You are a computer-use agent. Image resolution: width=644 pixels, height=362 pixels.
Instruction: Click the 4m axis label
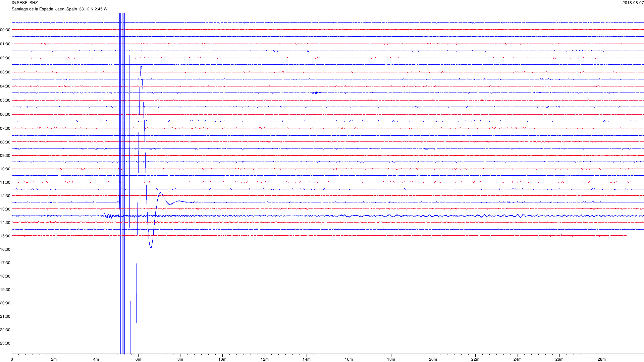(96, 359)
